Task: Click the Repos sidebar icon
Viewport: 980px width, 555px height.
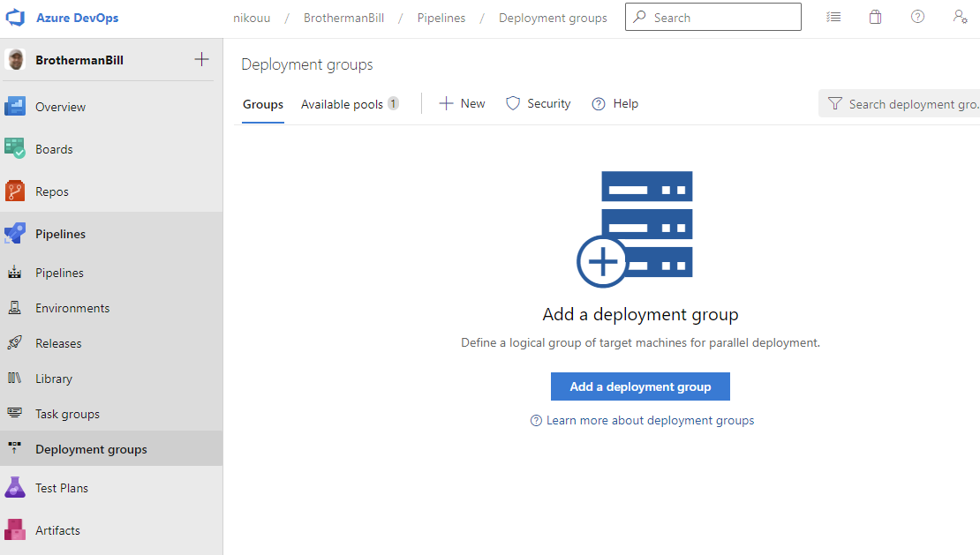Action: point(15,191)
